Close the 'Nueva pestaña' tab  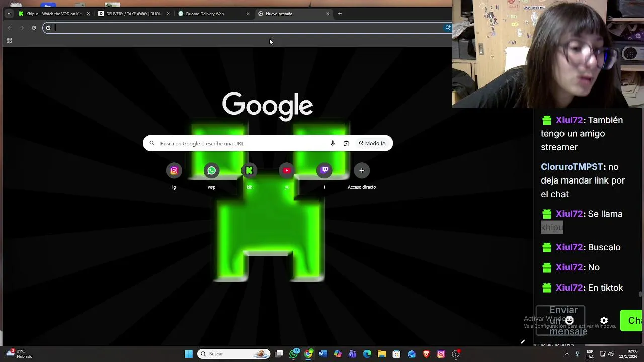coord(328,14)
